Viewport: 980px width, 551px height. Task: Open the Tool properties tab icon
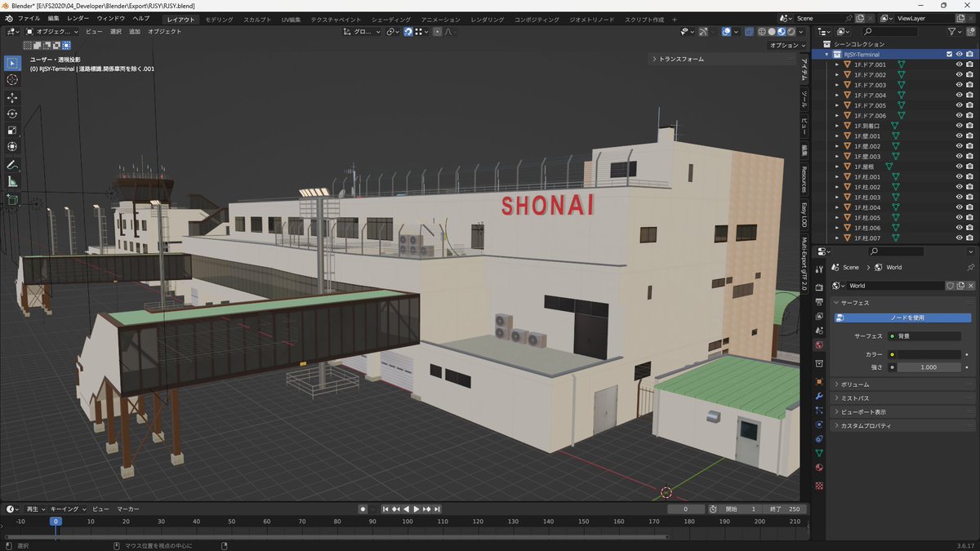(819, 269)
